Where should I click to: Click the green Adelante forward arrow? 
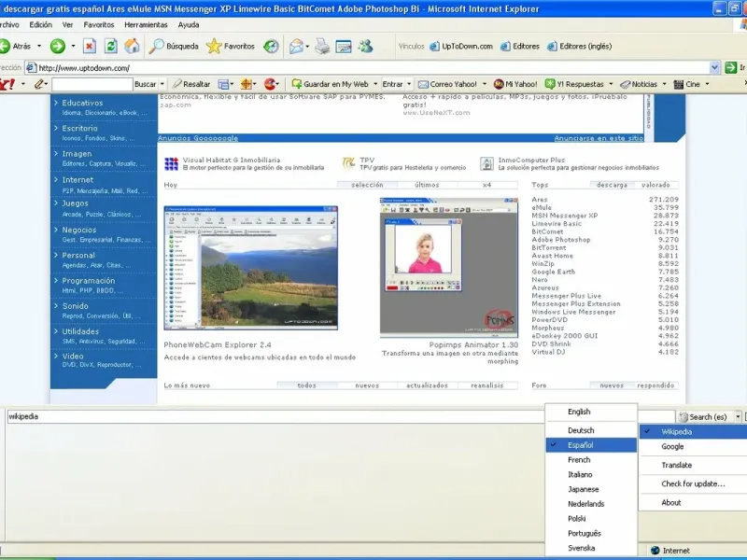(58, 46)
